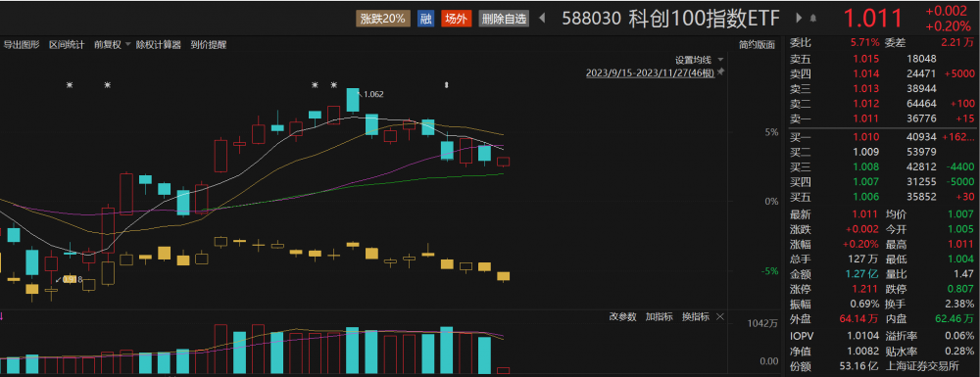Click the 委差 value 2.21万
Viewport: 980px width, 377px height.
957,43
